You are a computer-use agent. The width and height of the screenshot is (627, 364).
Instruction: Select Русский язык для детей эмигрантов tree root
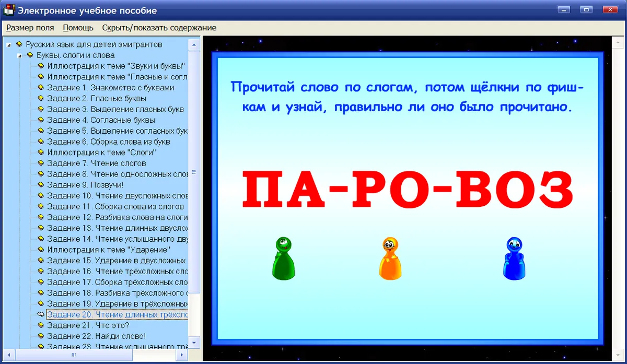coord(94,44)
